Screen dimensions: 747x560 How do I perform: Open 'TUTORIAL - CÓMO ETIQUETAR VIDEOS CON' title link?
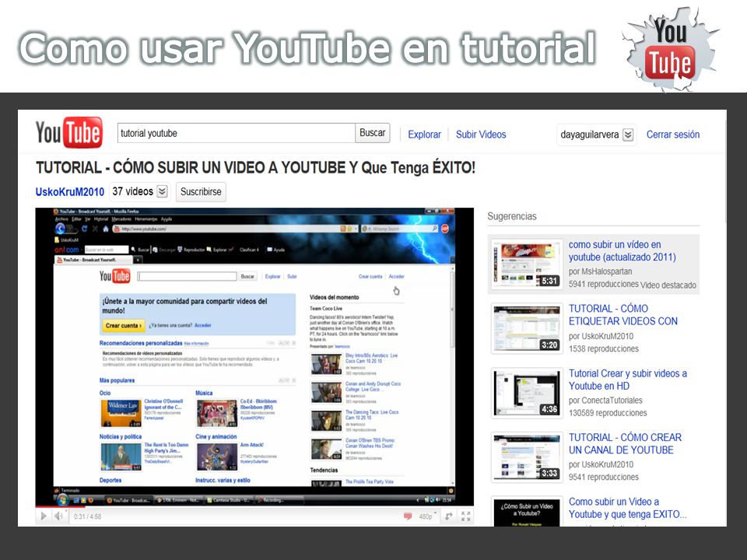(x=623, y=315)
